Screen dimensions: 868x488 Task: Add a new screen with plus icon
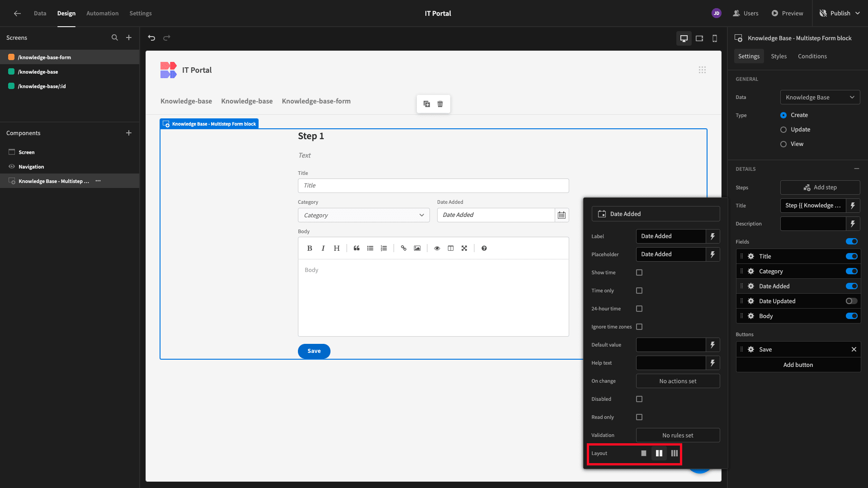click(129, 38)
